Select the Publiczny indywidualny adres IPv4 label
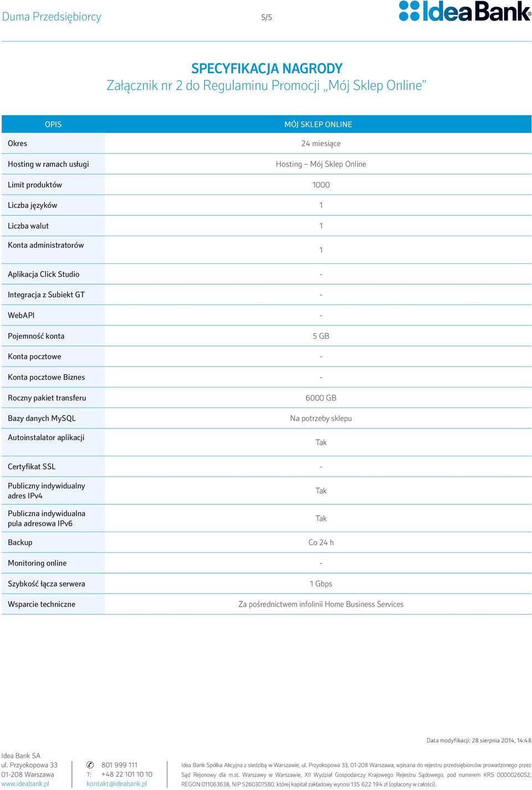Screen dimensions: 532x790 [47, 491]
